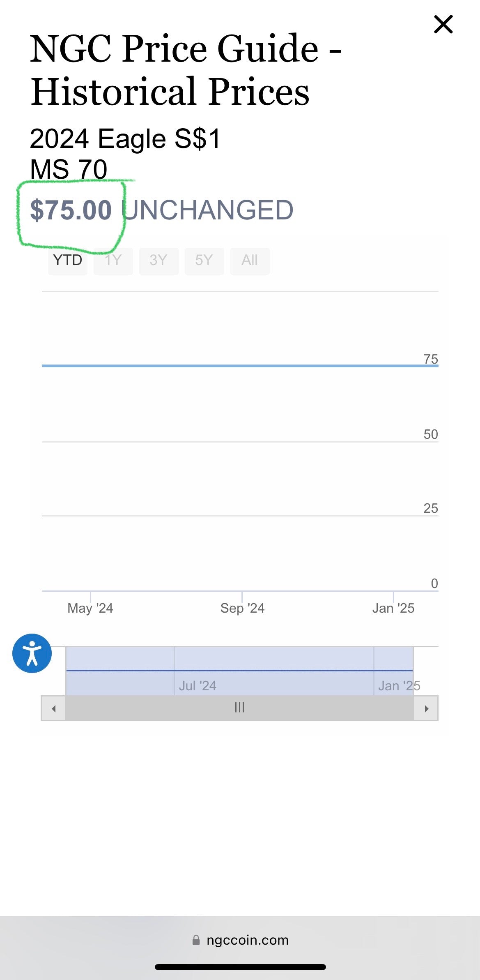Select the YTD range button
Screen dimensions: 480x980
tap(68, 261)
